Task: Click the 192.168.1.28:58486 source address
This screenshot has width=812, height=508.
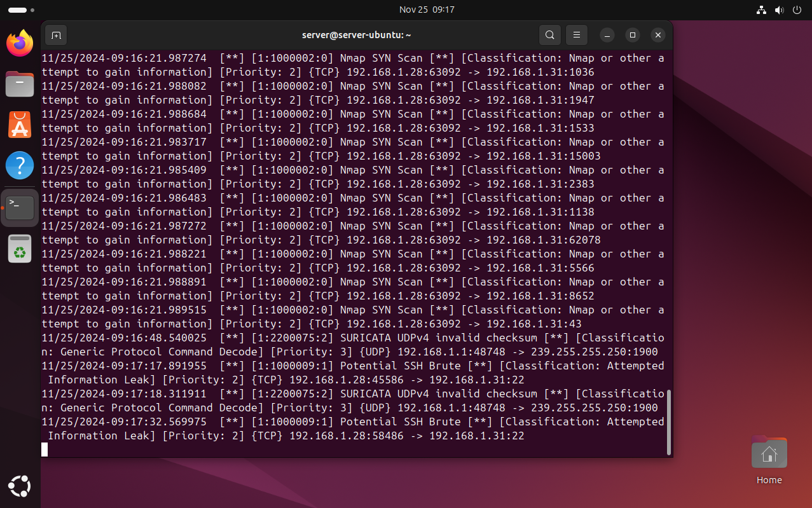Action: point(347,436)
